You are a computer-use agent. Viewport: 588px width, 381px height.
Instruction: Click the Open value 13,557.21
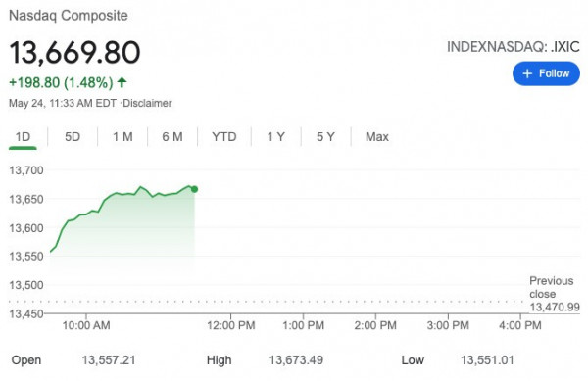coord(109,360)
